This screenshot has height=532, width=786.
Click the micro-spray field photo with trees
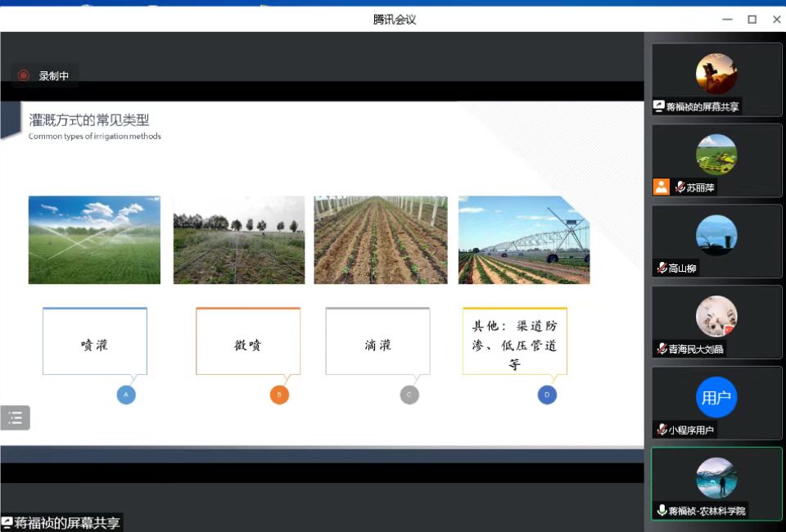pos(239,240)
